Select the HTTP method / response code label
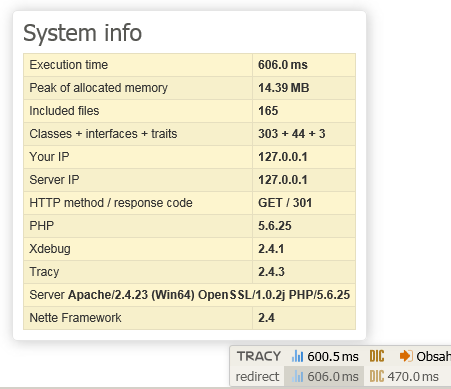This screenshot has width=451, height=389. (x=111, y=203)
